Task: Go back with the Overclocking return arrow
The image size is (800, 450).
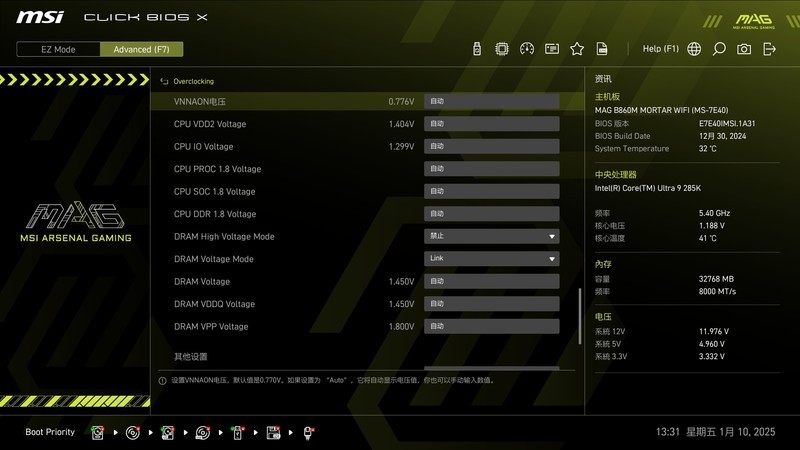Action: point(164,81)
